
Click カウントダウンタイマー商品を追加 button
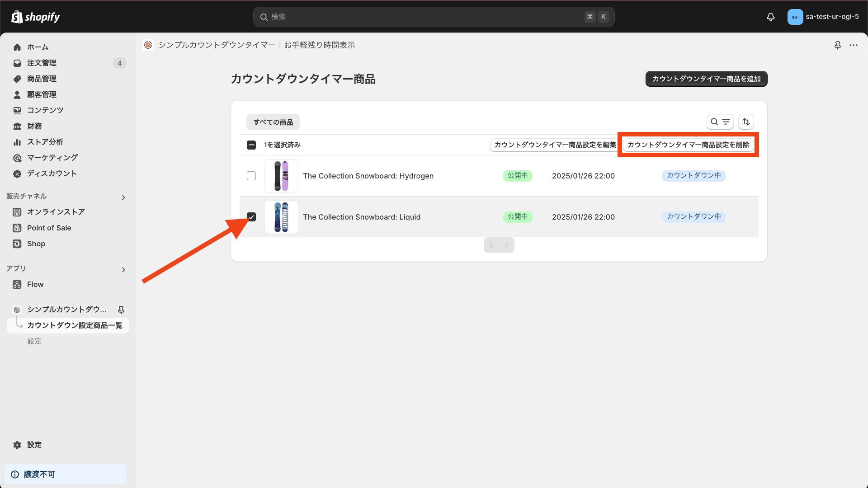706,79
